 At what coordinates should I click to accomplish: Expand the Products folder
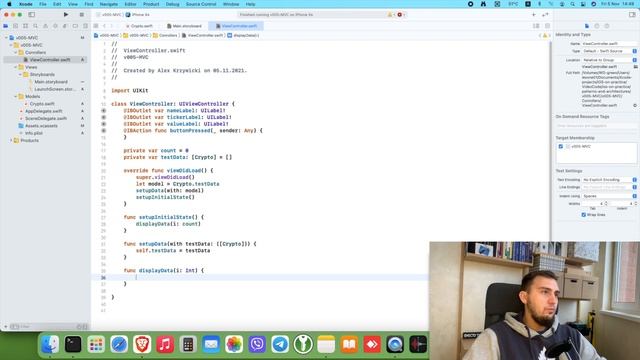point(11,140)
